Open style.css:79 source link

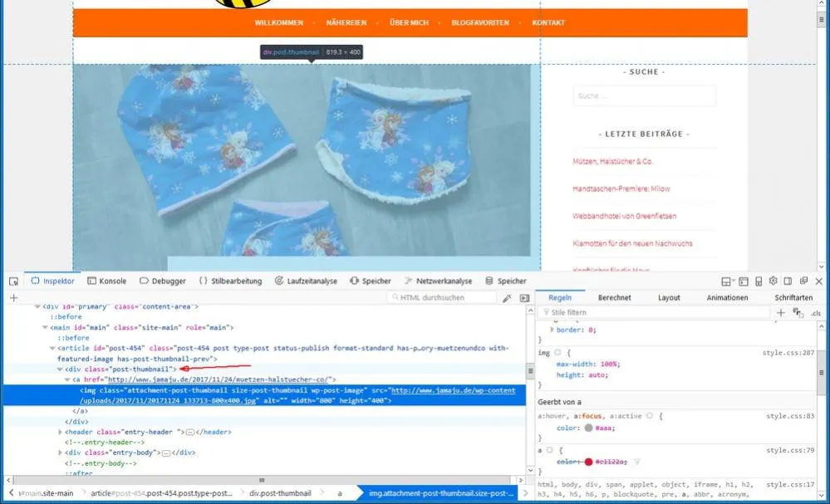790,450
